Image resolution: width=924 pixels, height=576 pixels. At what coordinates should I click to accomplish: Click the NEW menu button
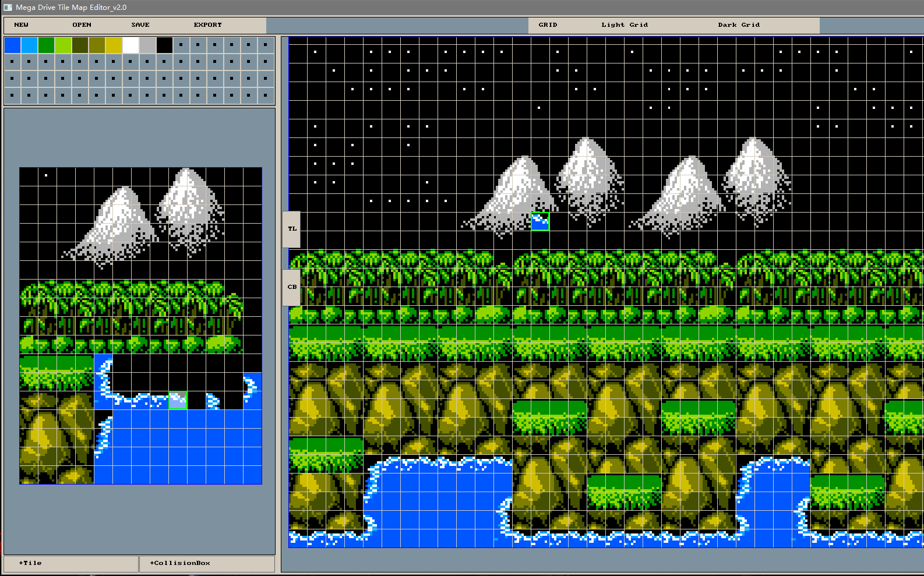point(21,25)
